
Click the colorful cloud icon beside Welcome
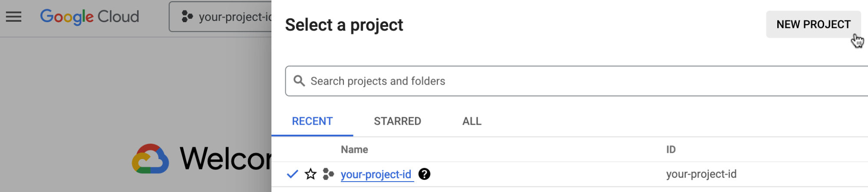pyautogui.click(x=150, y=159)
